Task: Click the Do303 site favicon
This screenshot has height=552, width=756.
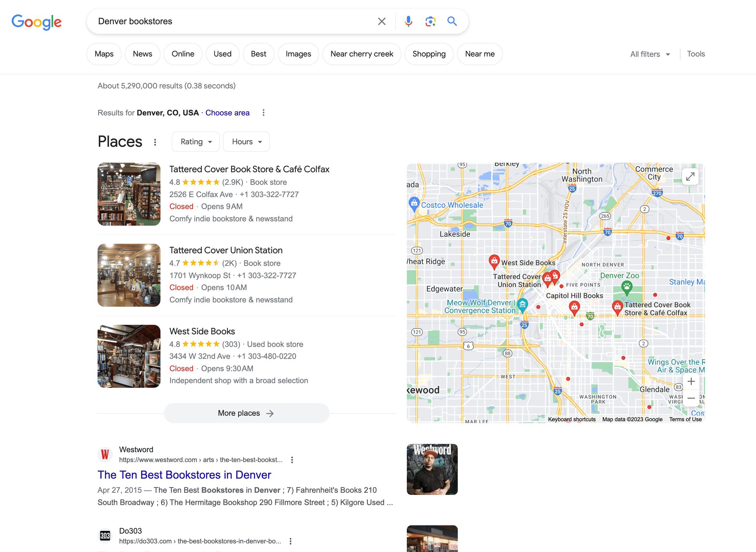Action: click(105, 536)
